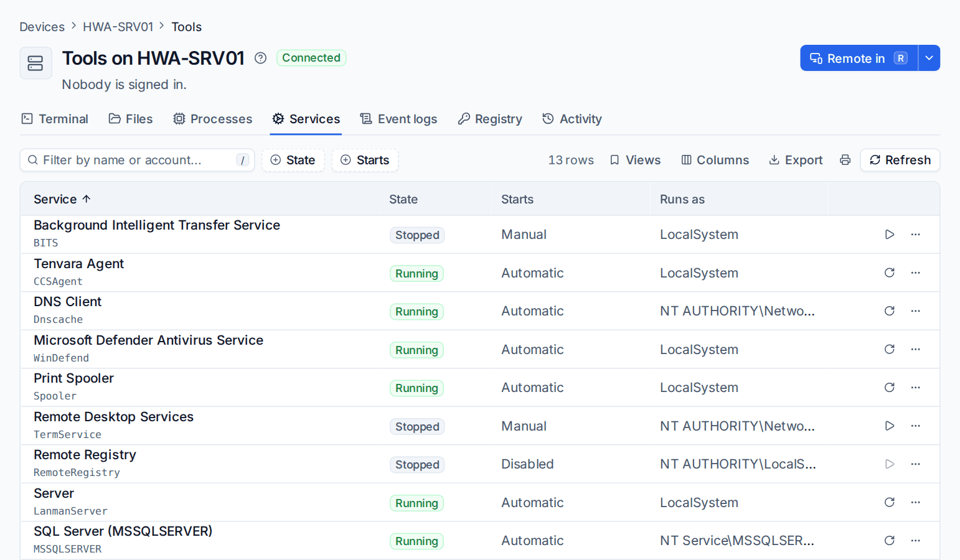Click the Connected status badge
Screen dimensions: 960x560
point(311,58)
